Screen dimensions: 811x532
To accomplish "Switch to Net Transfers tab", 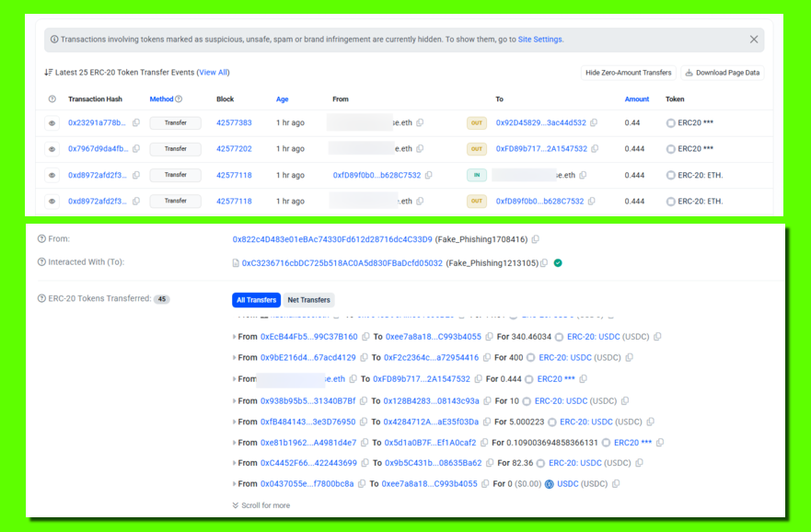I will 308,300.
